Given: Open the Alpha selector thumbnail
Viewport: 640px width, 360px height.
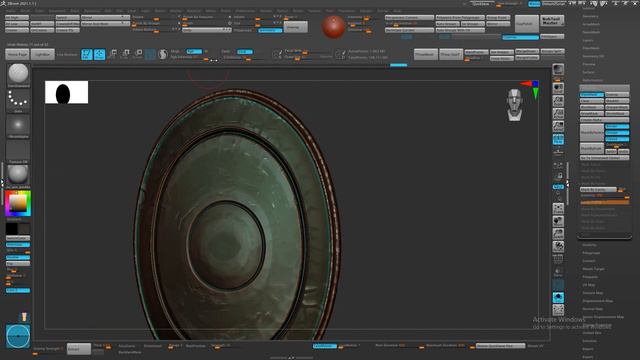Looking at the screenshot, I should [18, 126].
